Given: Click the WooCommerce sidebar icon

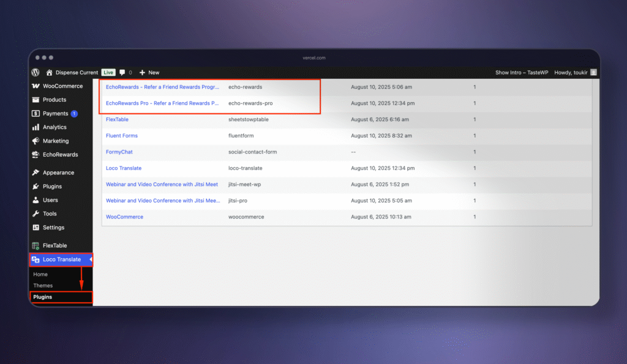Looking at the screenshot, I should pyautogui.click(x=36, y=86).
